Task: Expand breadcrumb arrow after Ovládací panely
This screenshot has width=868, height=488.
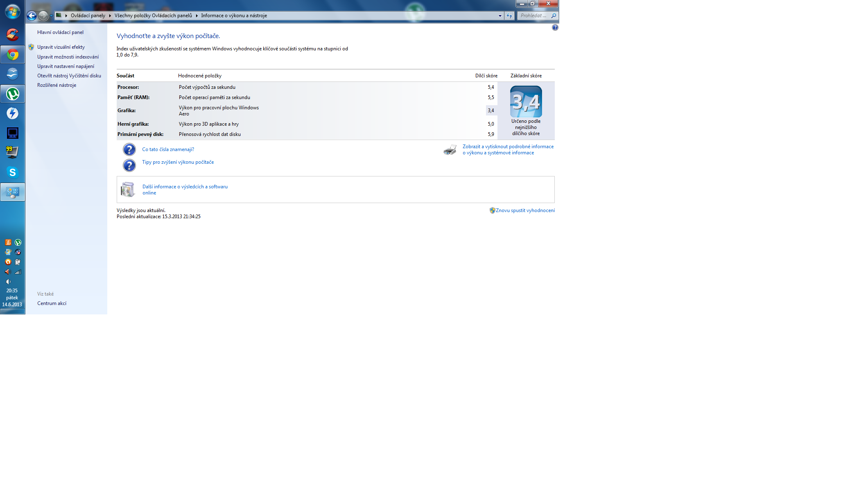Action: [110, 16]
